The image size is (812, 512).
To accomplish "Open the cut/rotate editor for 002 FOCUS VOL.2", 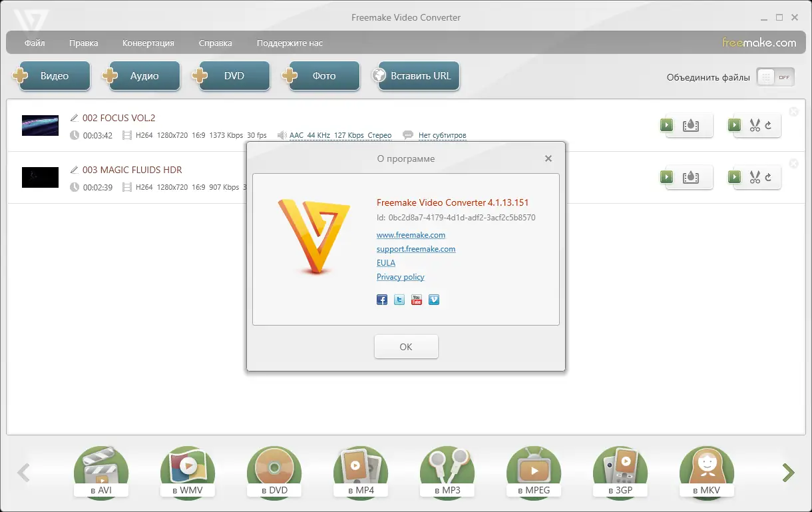I will click(754, 125).
